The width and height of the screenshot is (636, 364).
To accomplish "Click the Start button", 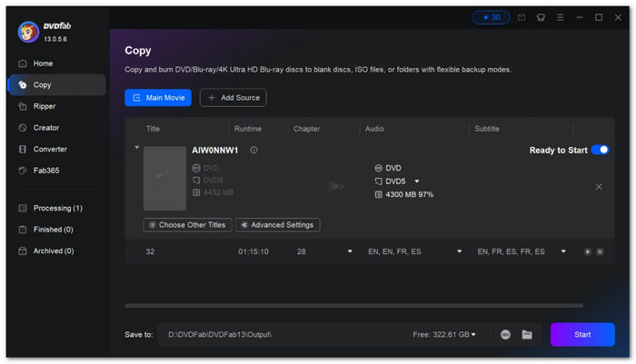I will pos(582,334).
